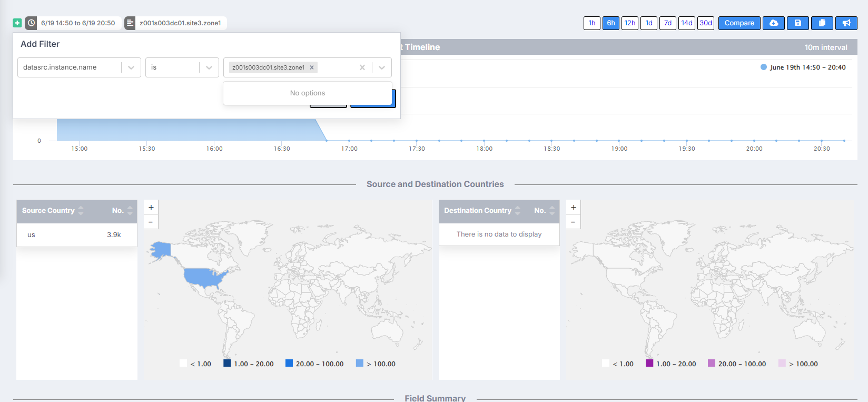
Task: Select the 30d time range
Action: (706, 23)
